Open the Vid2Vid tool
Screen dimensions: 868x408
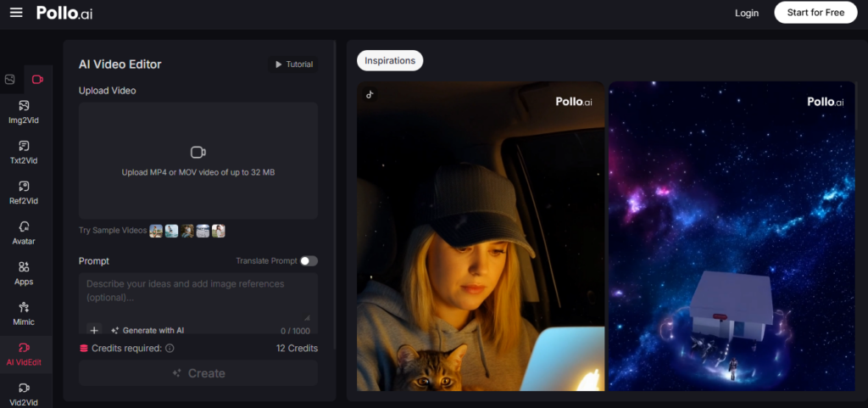[24, 394]
